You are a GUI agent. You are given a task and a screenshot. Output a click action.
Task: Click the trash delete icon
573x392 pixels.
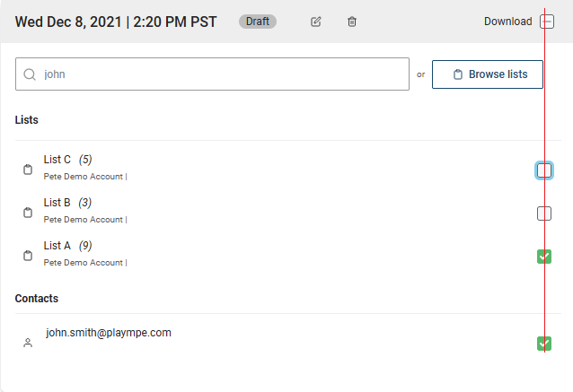coord(351,22)
